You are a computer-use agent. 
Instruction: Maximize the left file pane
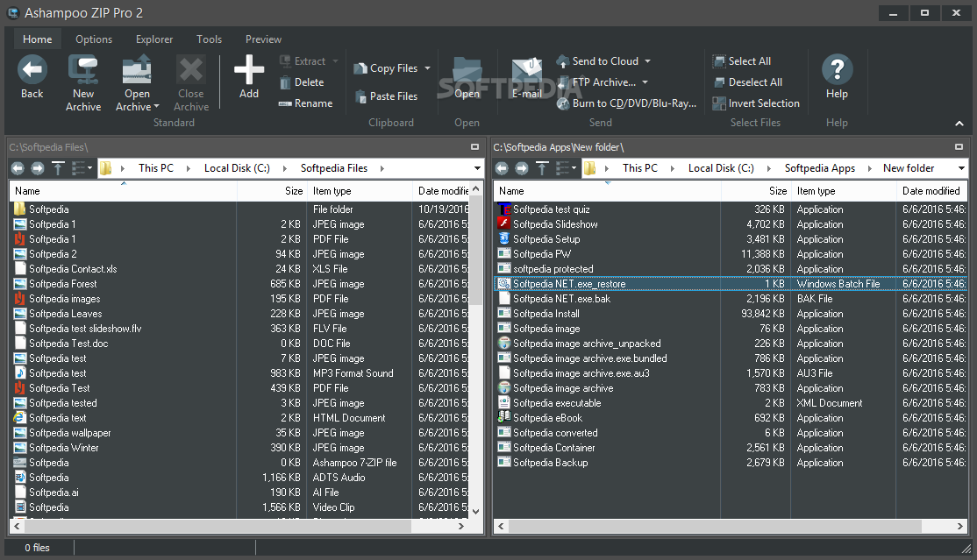(x=474, y=147)
